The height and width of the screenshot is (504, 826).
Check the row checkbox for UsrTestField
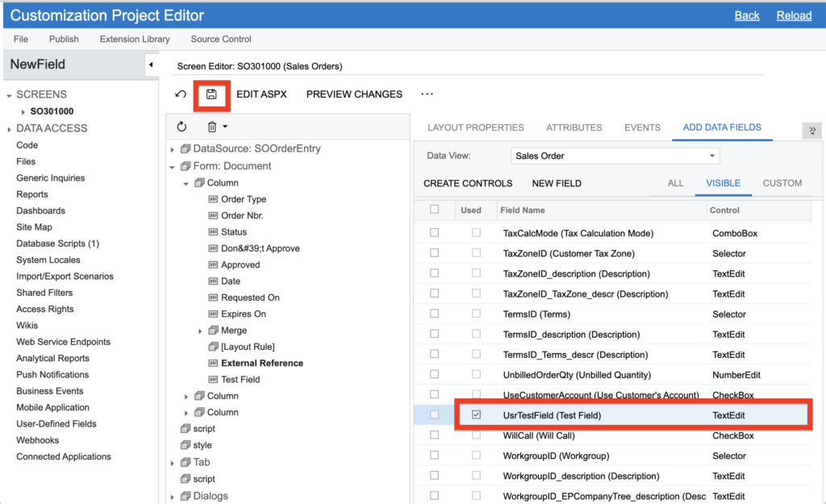click(435, 415)
